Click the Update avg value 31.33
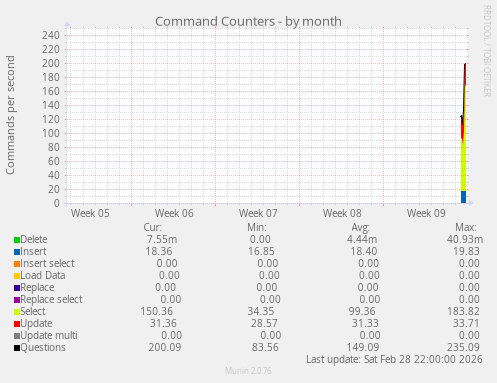The image size is (497, 383). point(365,323)
